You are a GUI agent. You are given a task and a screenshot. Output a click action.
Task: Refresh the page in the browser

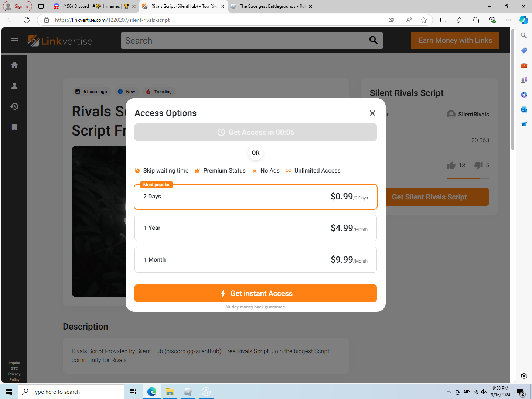pos(27,20)
